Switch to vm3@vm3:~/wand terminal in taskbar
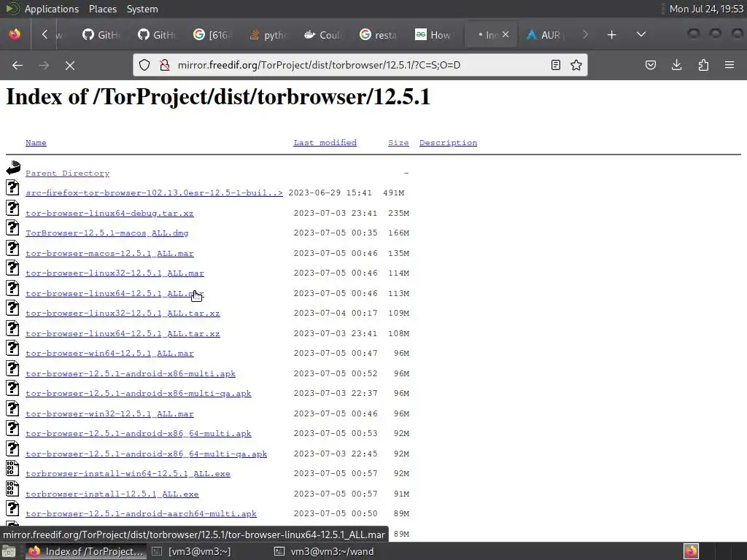 point(324,551)
